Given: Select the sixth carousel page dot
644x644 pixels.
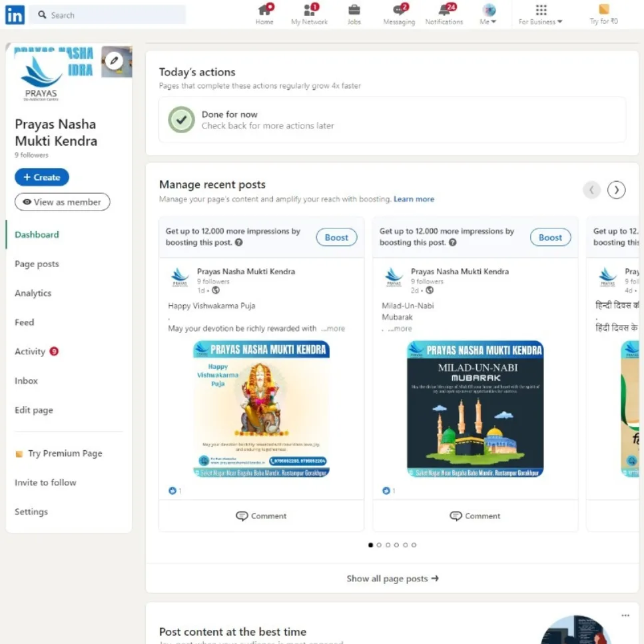Looking at the screenshot, I should [414, 545].
